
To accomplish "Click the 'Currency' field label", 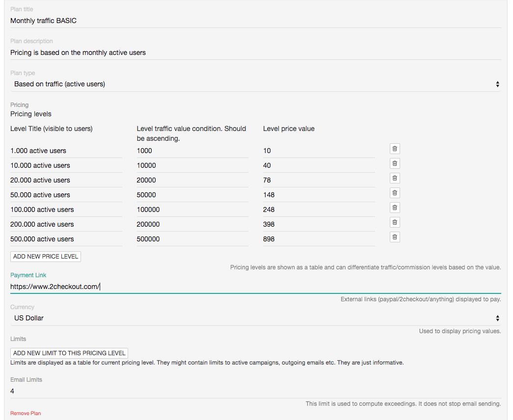I will click(x=22, y=307).
